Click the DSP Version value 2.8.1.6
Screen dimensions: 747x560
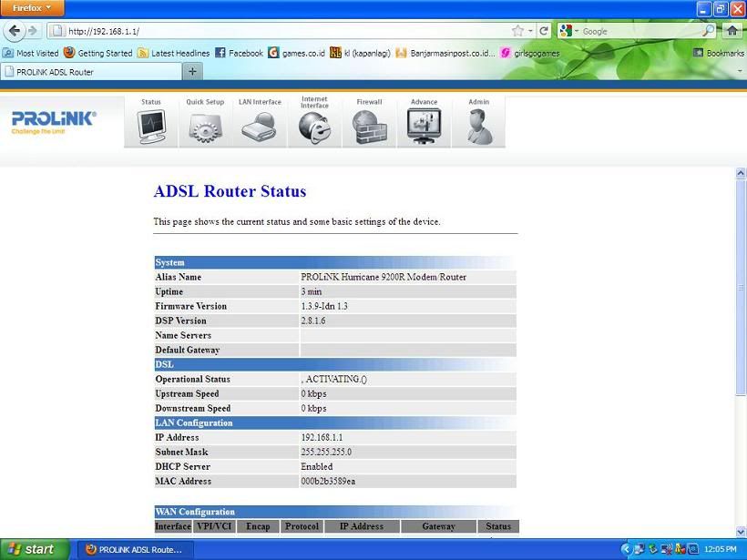click(313, 321)
